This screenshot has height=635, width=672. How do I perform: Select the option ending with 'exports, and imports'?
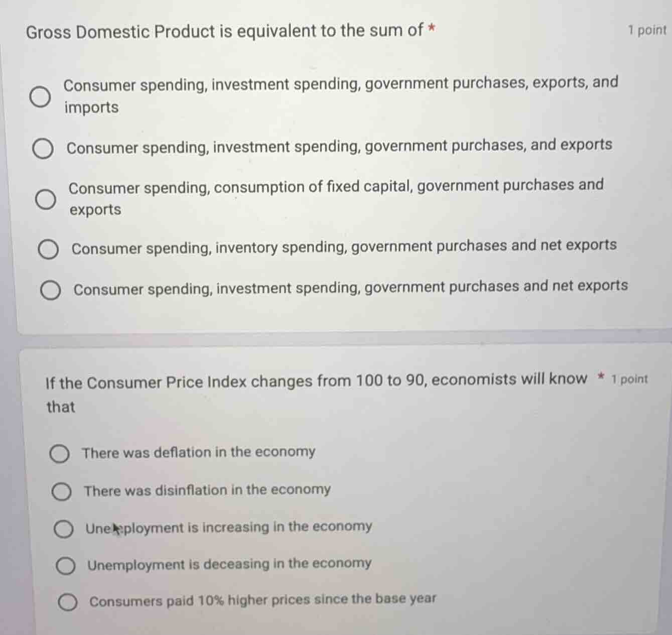(40, 95)
